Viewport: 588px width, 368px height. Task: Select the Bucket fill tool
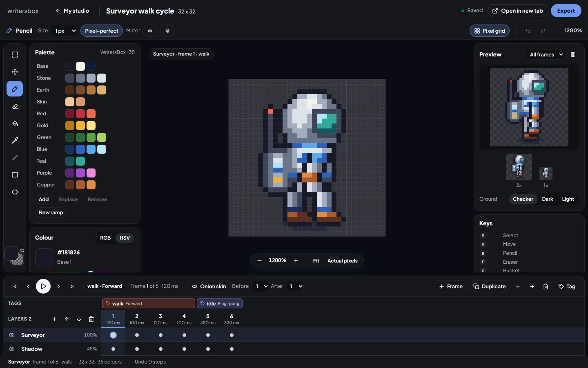click(15, 123)
